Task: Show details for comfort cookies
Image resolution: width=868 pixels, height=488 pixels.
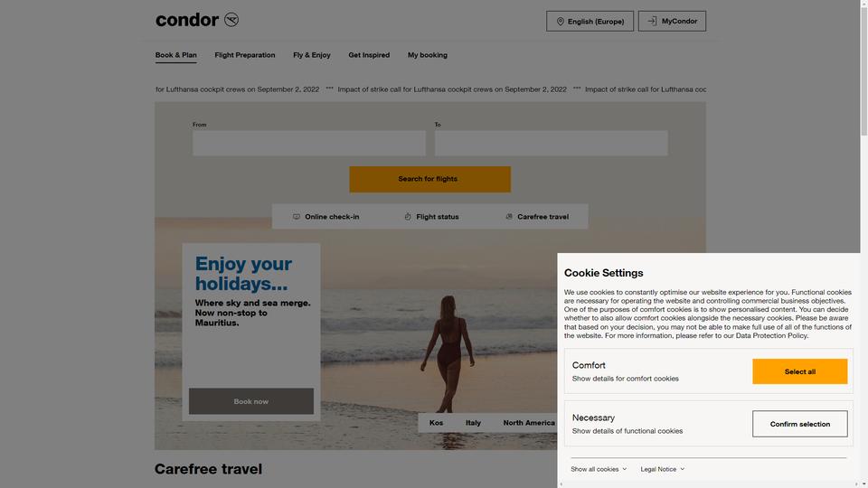Action: 625,379
